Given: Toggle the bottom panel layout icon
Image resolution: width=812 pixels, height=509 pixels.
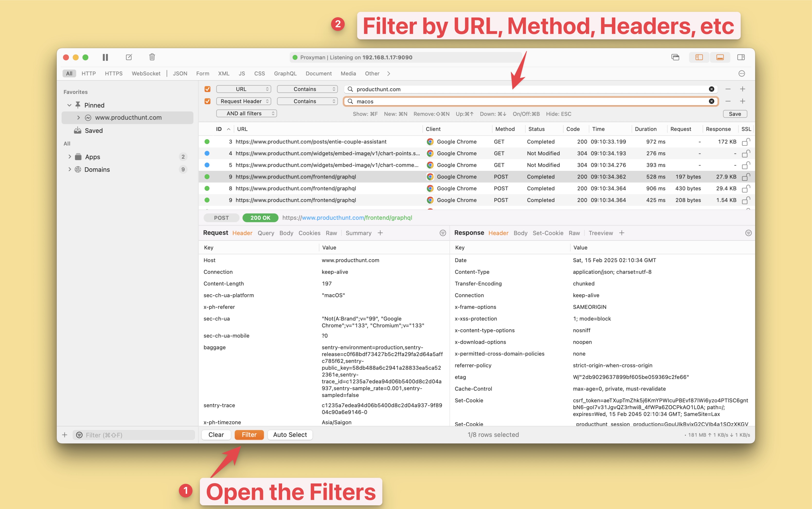Looking at the screenshot, I should [x=720, y=57].
